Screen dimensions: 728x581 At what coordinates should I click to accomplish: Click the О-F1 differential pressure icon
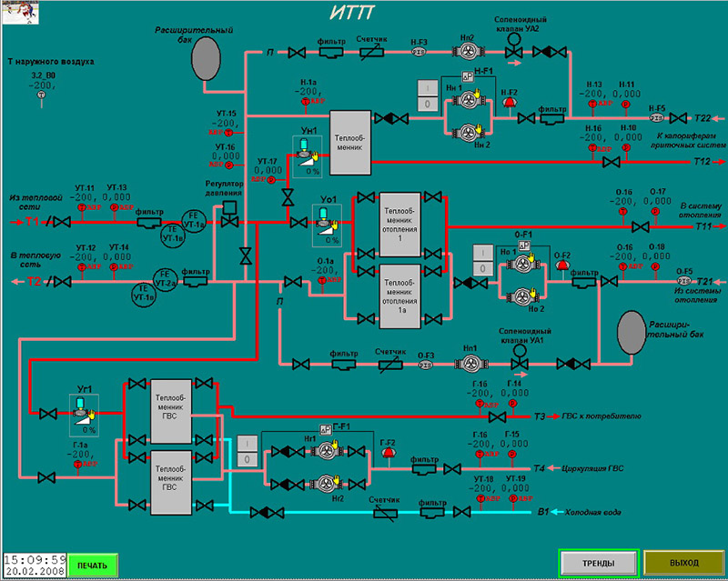coord(524,246)
